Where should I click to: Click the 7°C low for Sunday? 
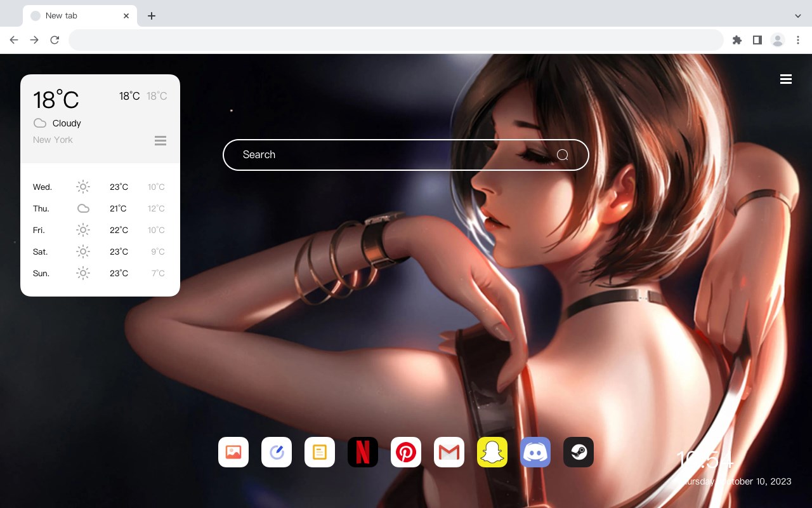click(x=158, y=274)
